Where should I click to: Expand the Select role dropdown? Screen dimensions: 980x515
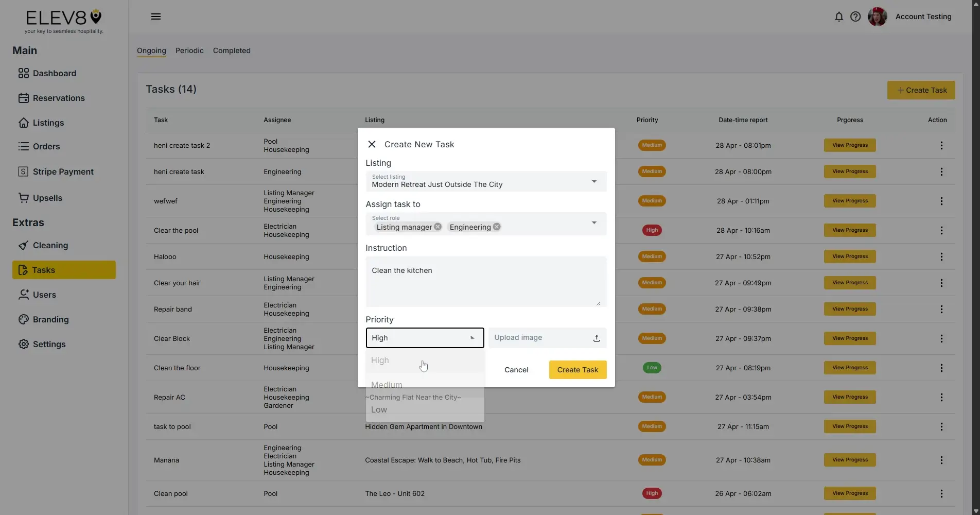click(594, 223)
